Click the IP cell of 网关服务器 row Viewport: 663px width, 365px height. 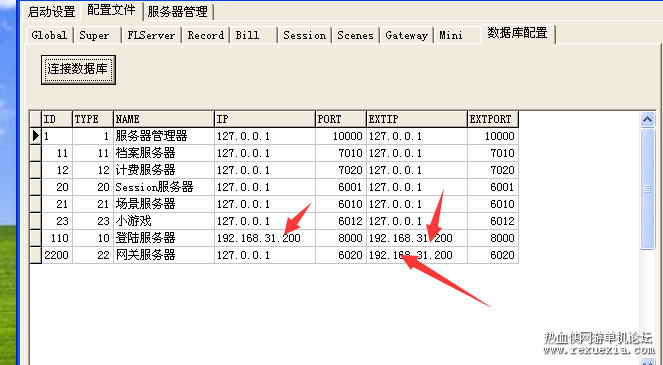point(265,255)
